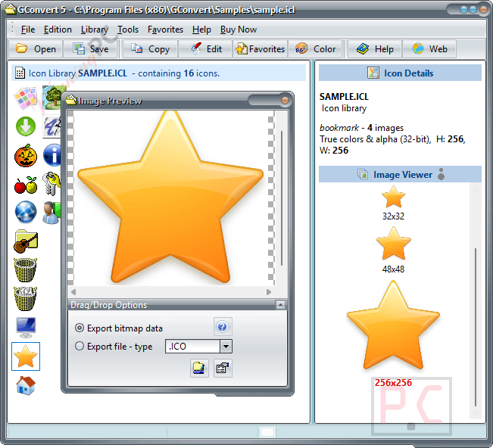Click the preview scroll left arrow
Screen dimensions: 493x448
[x=73, y=292]
